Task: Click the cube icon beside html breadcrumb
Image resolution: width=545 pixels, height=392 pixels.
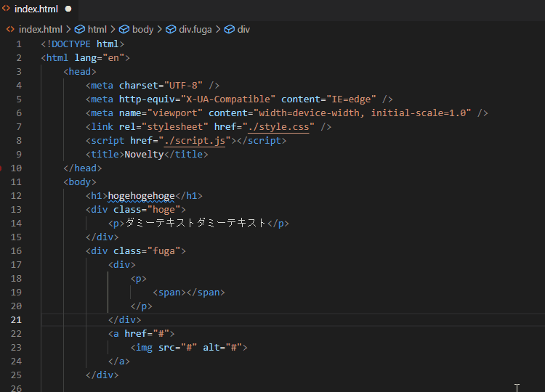Action: coord(79,30)
